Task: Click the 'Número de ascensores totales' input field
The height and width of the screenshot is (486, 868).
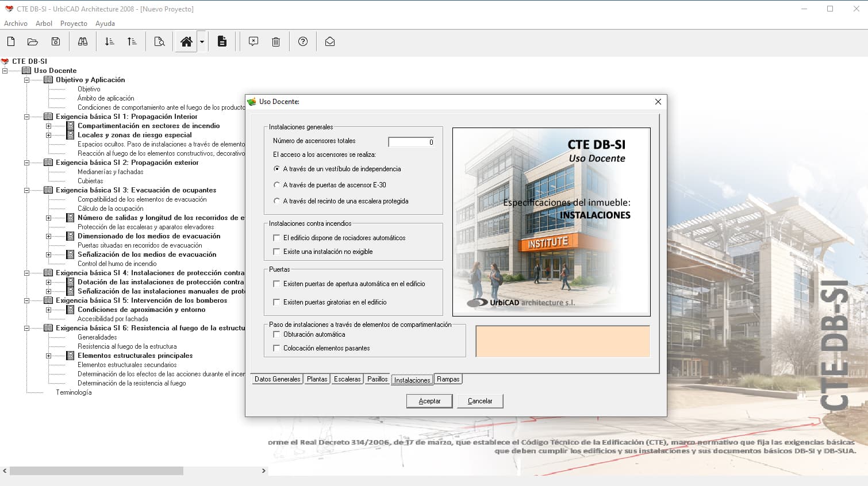Action: point(411,142)
